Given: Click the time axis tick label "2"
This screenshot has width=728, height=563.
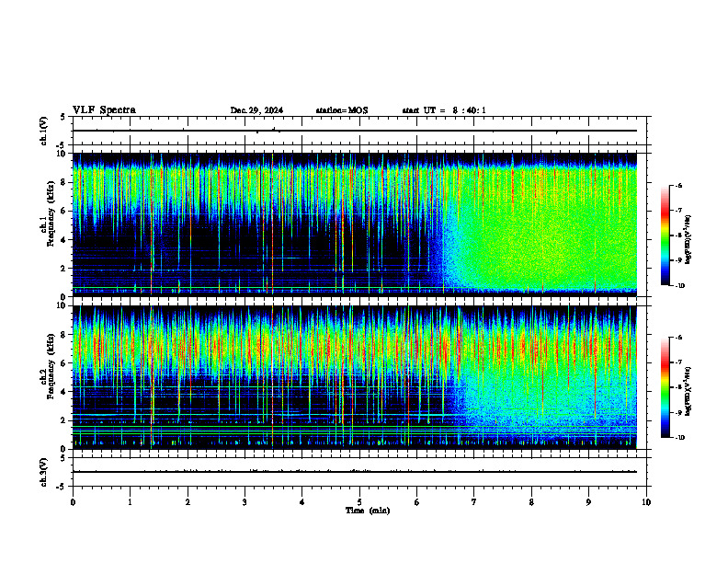Looking at the screenshot, I should (x=188, y=502).
